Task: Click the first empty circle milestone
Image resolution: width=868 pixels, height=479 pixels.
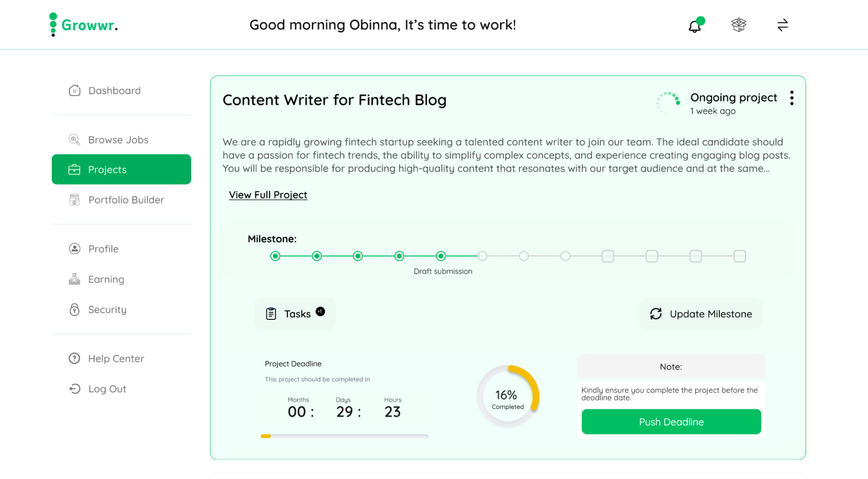Action: point(482,256)
